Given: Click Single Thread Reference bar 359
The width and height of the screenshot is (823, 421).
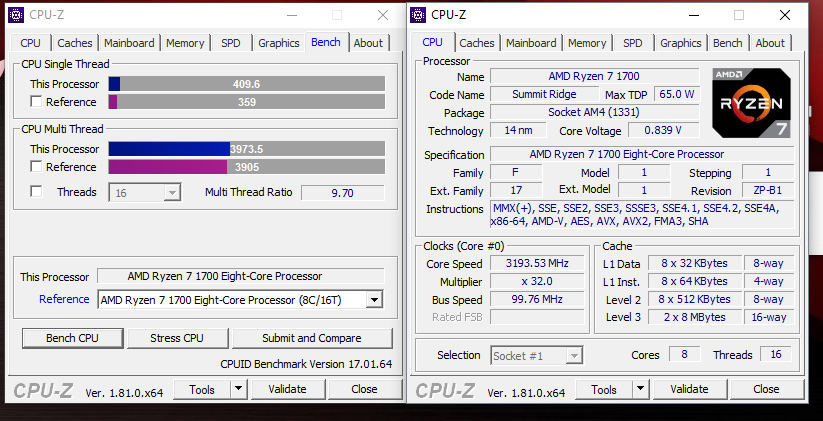Looking at the screenshot, I should tap(247, 102).
